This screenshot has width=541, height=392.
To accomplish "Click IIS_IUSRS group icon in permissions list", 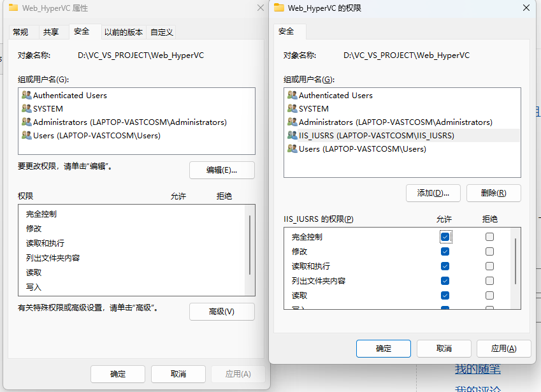I will point(292,135).
